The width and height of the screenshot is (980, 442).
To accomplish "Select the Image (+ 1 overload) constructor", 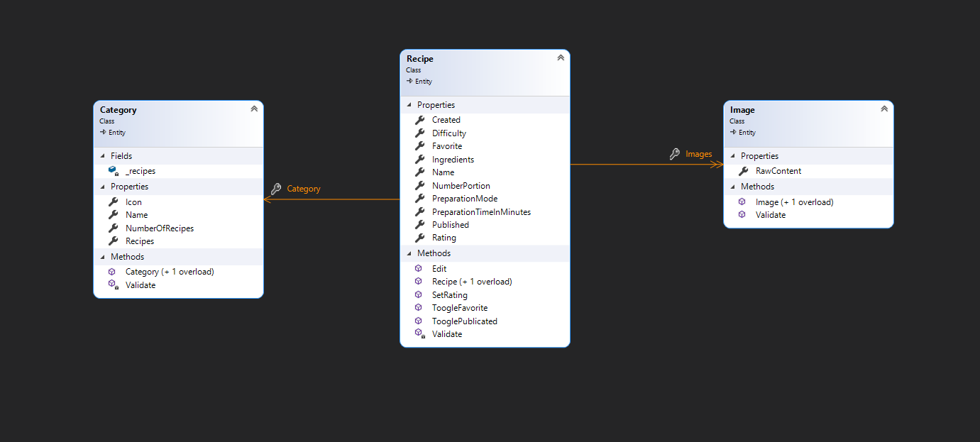I will (x=794, y=202).
